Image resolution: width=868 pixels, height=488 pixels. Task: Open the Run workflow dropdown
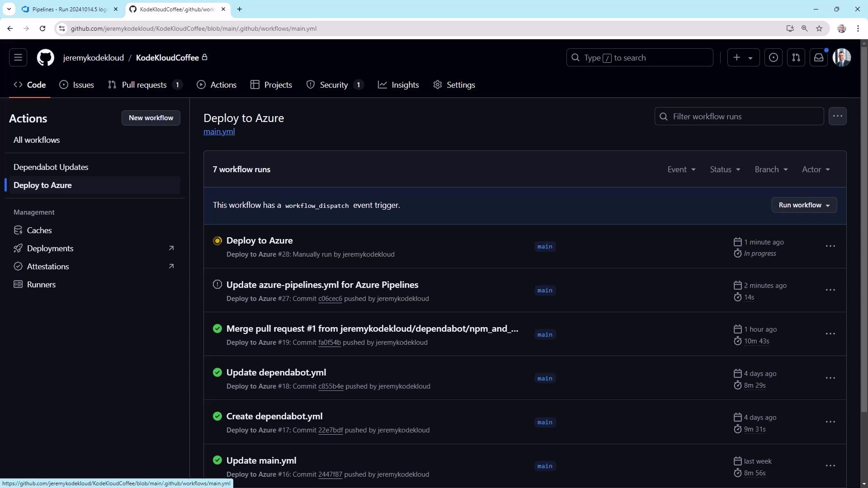tap(804, 205)
